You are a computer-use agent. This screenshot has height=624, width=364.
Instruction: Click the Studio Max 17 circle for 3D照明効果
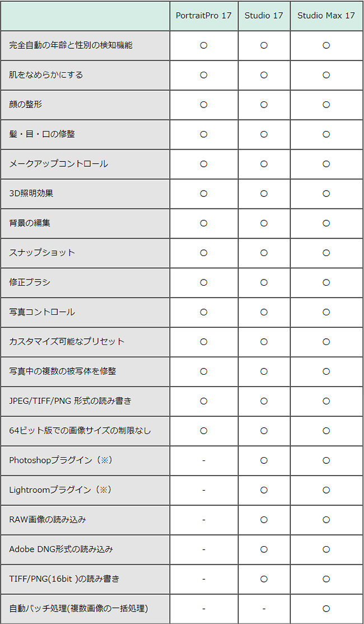pos(326,193)
